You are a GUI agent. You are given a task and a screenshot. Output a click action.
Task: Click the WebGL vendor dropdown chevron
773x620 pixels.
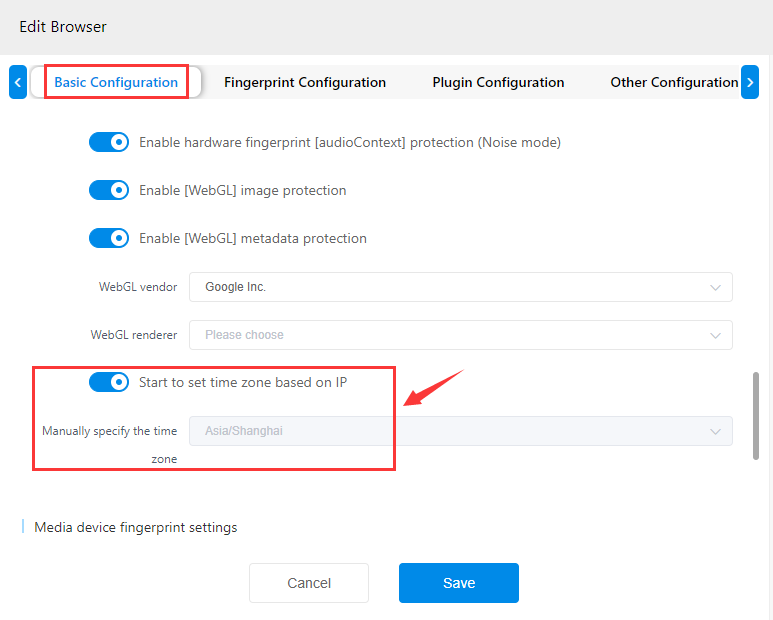tap(715, 287)
